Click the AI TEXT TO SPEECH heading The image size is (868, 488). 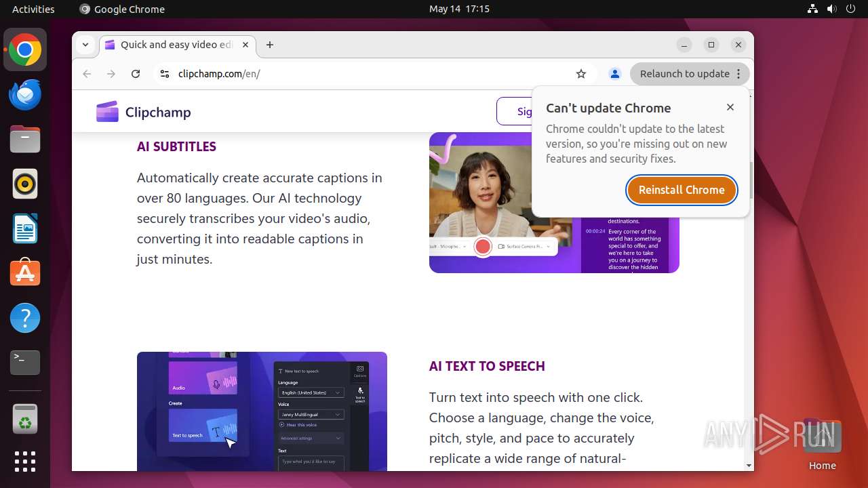(487, 366)
